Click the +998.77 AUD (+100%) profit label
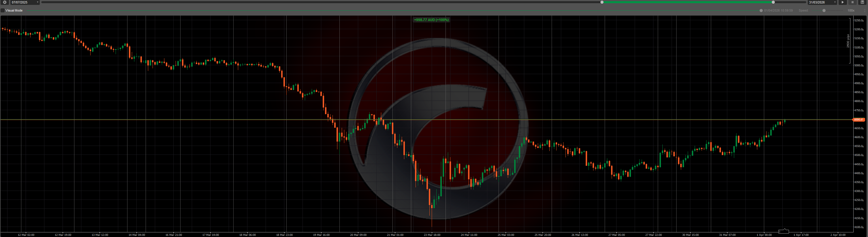 click(x=431, y=20)
